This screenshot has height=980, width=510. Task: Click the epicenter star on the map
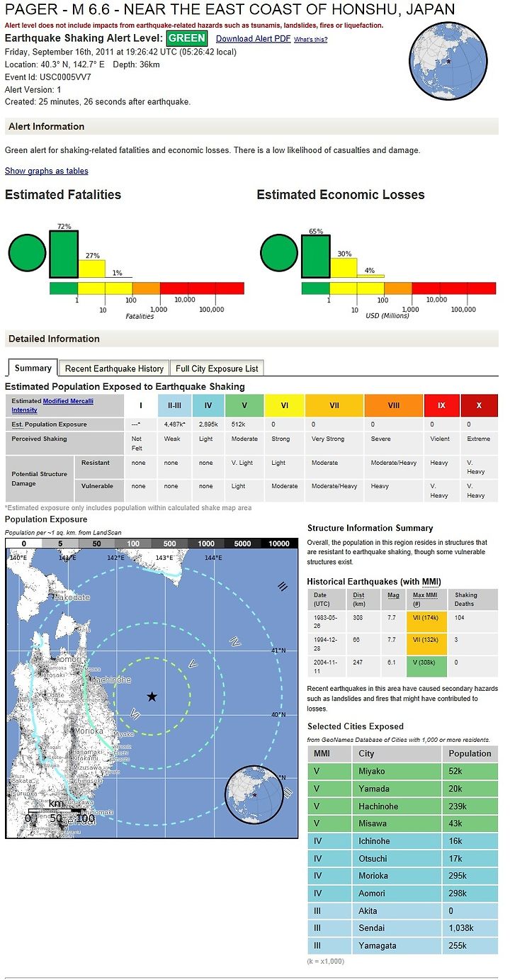(x=152, y=697)
